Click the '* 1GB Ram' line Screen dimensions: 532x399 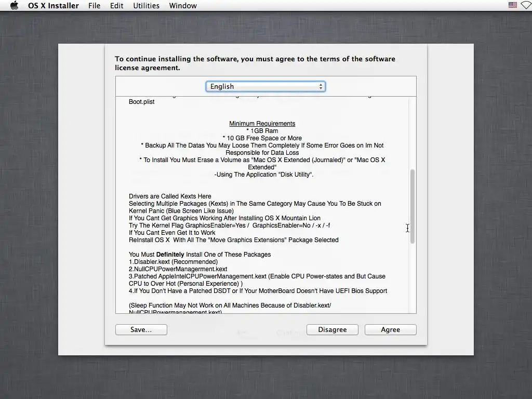tap(262, 131)
